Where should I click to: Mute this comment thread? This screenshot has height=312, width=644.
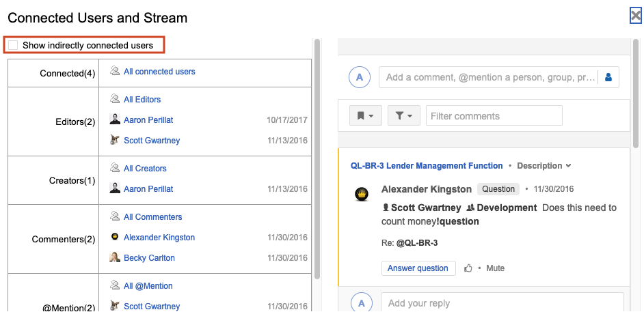[495, 268]
